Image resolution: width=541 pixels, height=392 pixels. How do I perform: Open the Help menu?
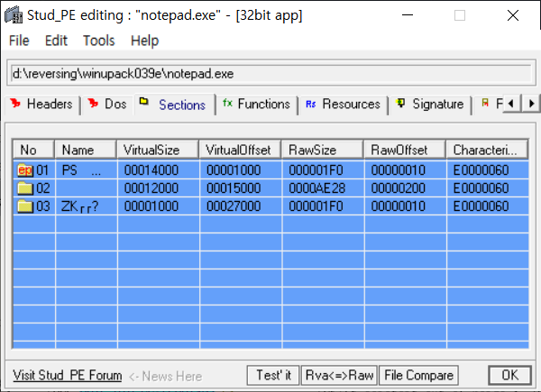click(144, 41)
